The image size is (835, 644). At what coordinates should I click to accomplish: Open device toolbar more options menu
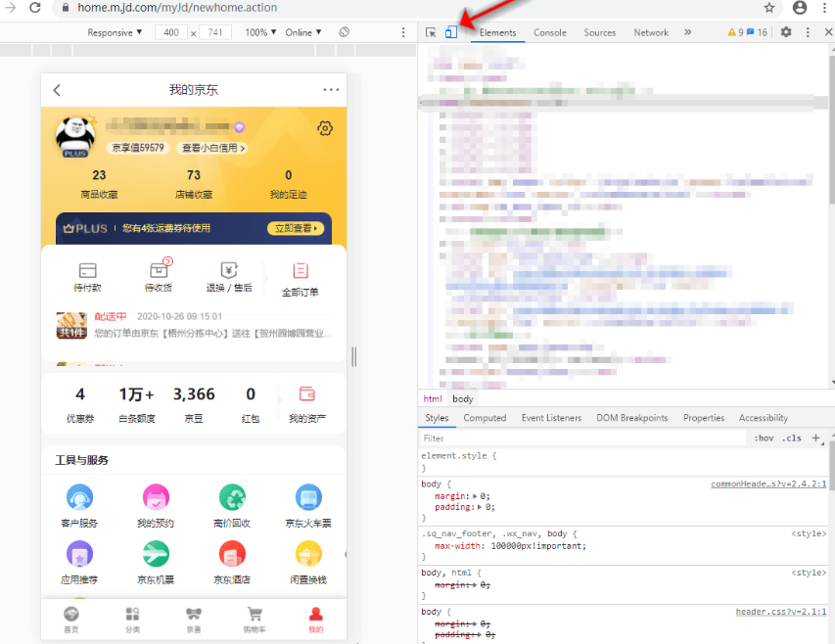click(403, 32)
